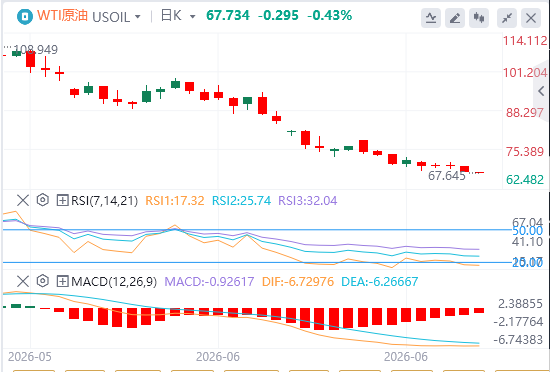
Task: Click the 2026-05 date marker on time axis
Action: 30,357
